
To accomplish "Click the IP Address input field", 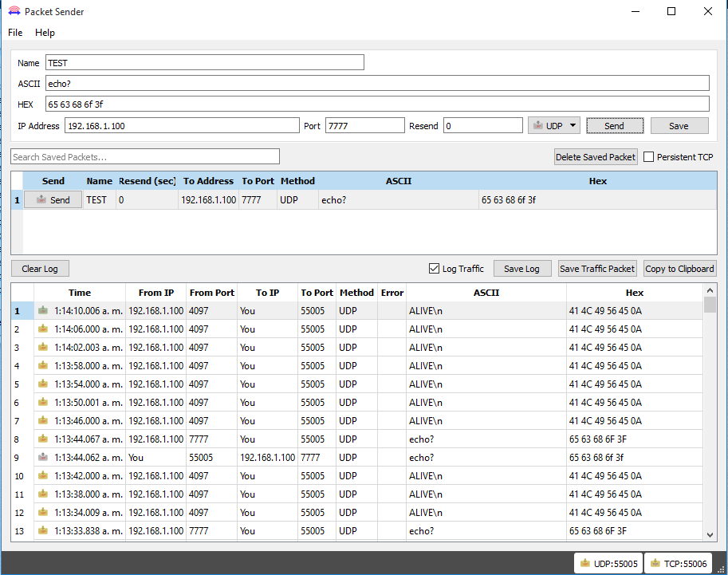I will click(182, 125).
